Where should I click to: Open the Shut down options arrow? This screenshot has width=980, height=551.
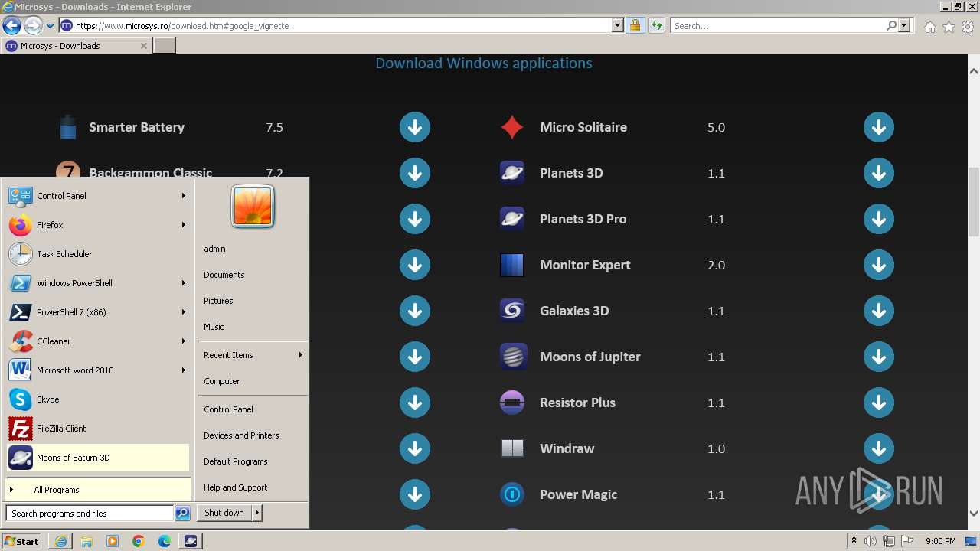[x=257, y=513]
